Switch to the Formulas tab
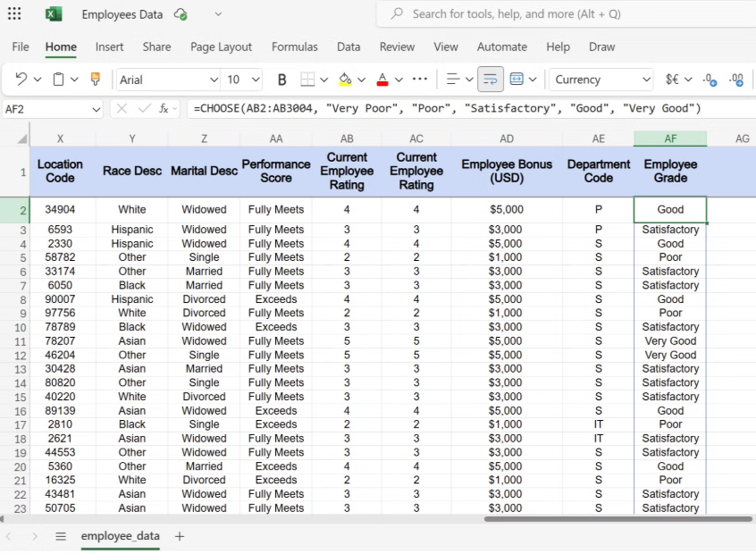The width and height of the screenshot is (756, 554). (295, 46)
